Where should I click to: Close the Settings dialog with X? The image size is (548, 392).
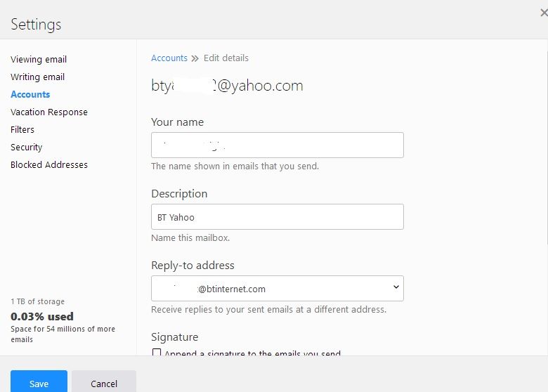click(543, 13)
